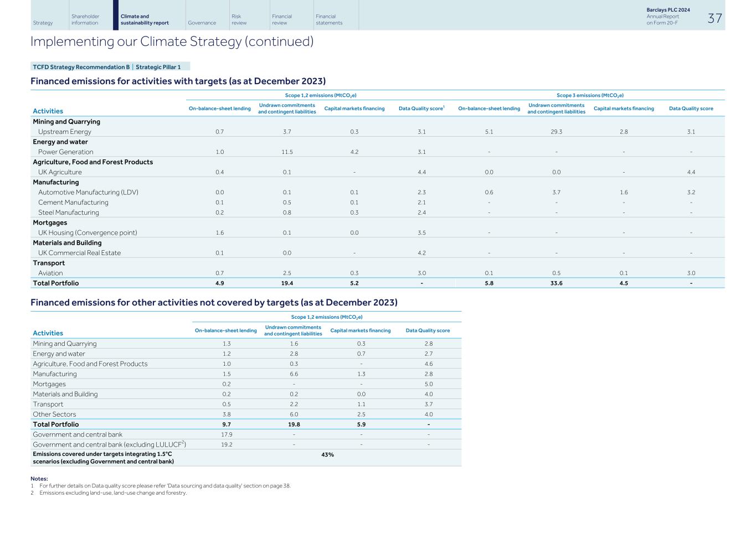Screen dimensions: 756x534
Task: Navigate to the Governance section
Action: pyautogui.click(x=203, y=22)
